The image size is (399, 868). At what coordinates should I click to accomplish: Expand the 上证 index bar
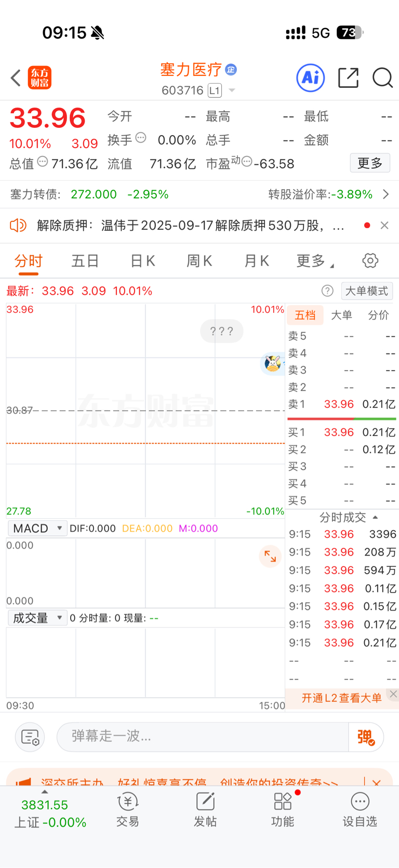click(x=45, y=792)
